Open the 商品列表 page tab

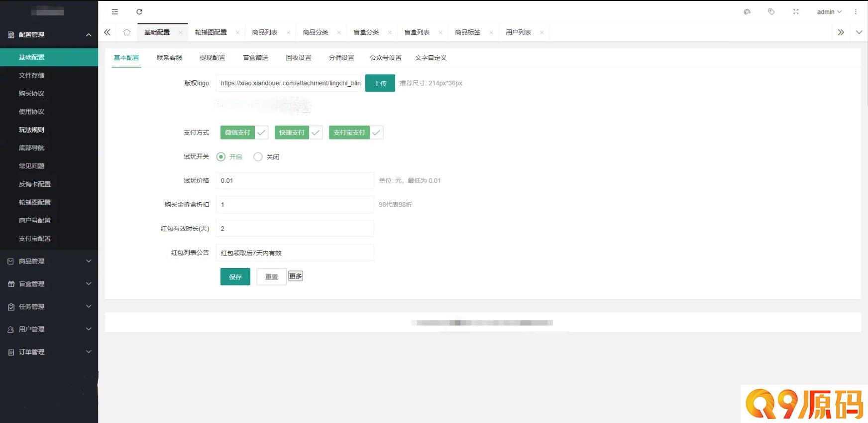pos(265,32)
